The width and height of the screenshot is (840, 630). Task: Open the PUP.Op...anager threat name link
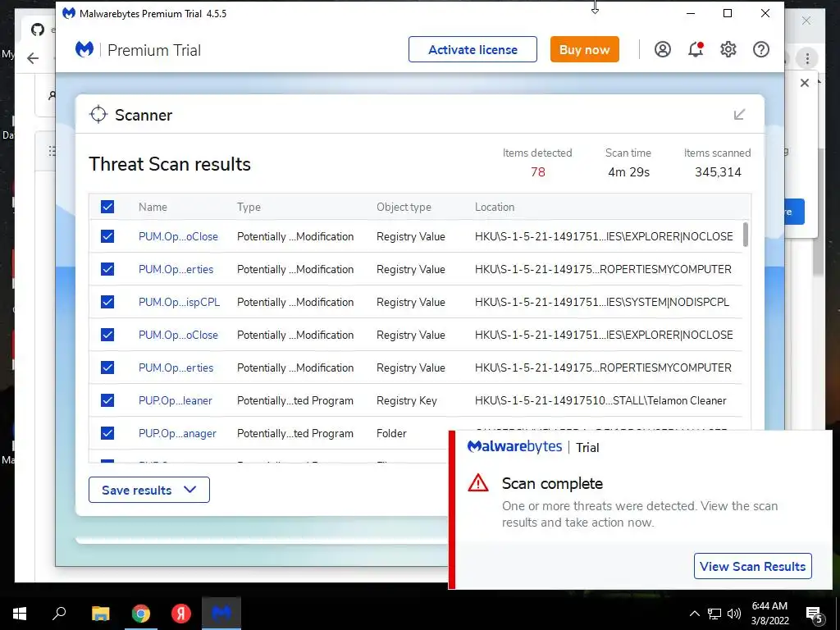pos(177,433)
